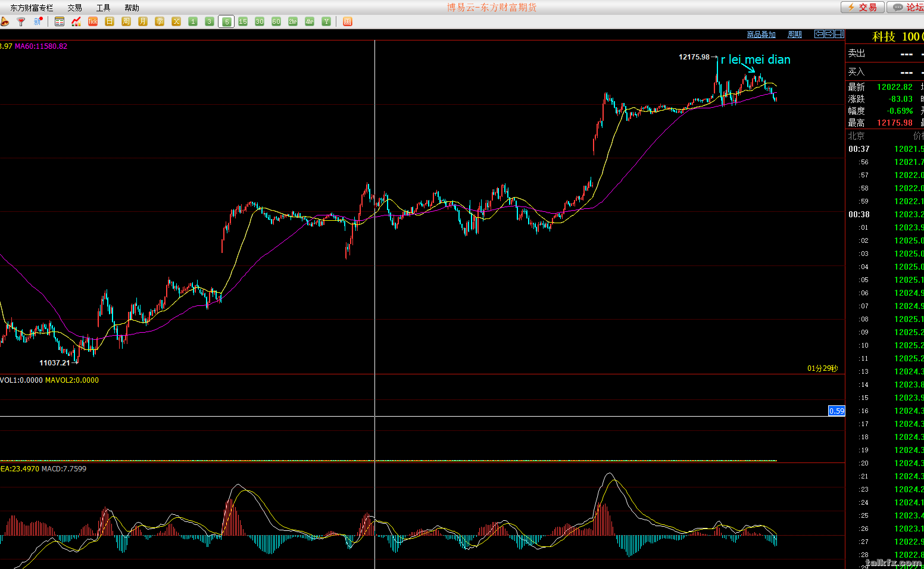Screen dimensions: 924x569
Task: Open the 东方财富专栏 menu
Action: pyautogui.click(x=32, y=8)
